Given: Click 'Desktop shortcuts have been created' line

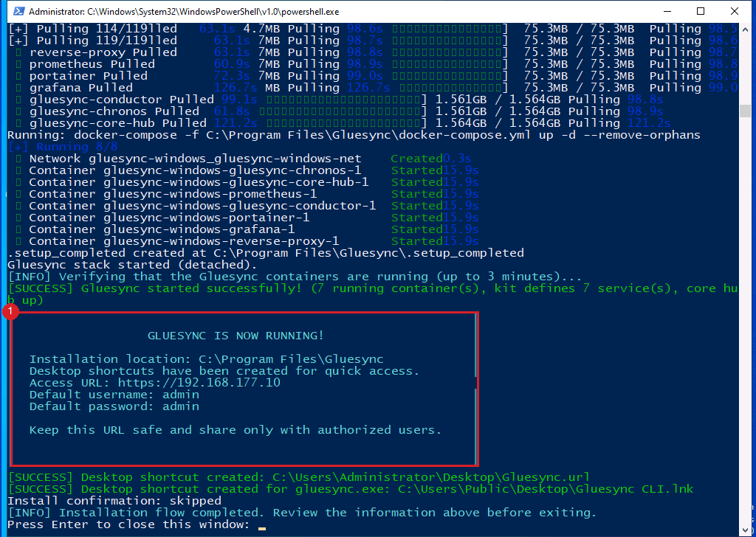Looking at the screenshot, I should click(224, 371).
